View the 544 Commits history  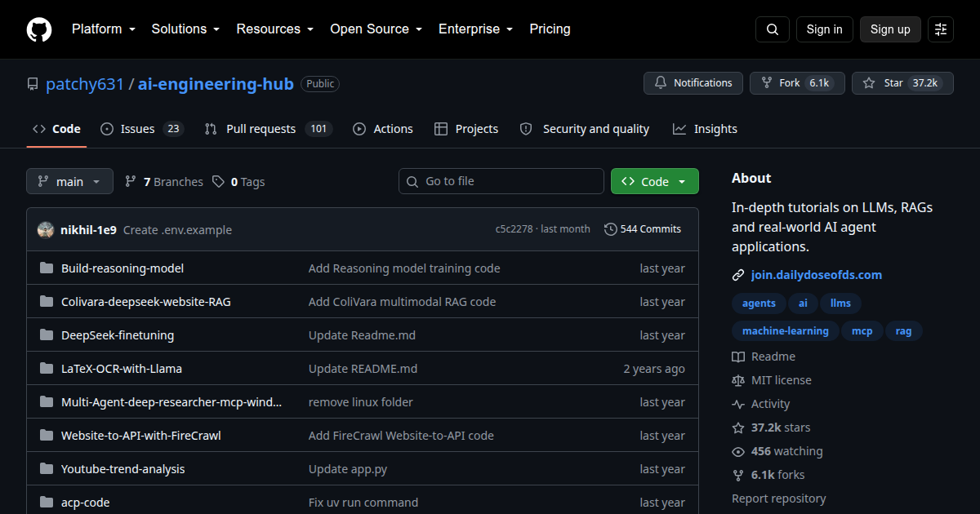click(643, 229)
